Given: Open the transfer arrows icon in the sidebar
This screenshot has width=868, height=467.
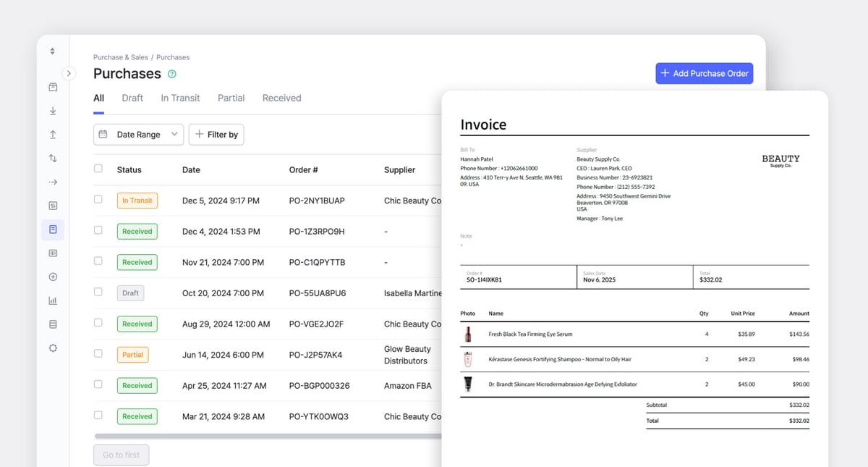Looking at the screenshot, I should [52, 157].
